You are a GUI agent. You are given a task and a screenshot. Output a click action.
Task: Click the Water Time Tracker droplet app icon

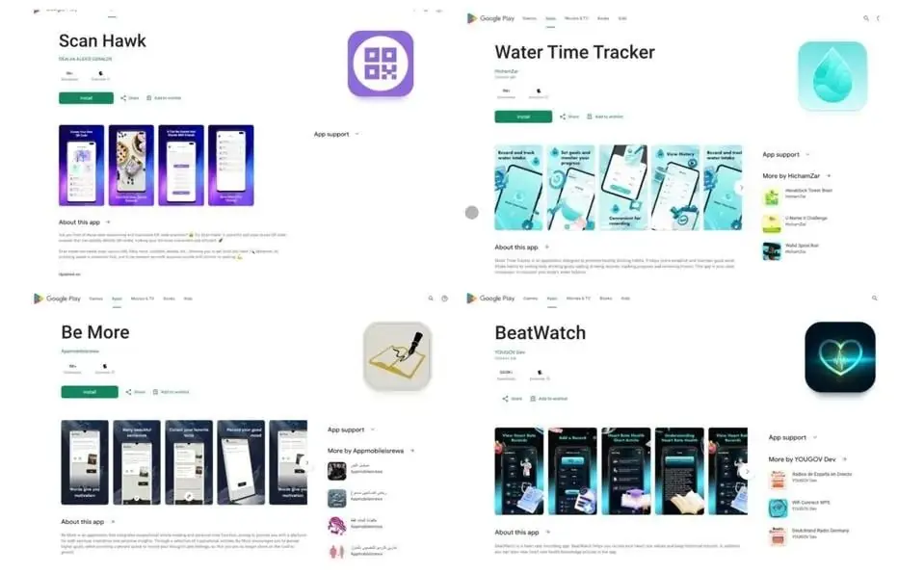point(832,76)
